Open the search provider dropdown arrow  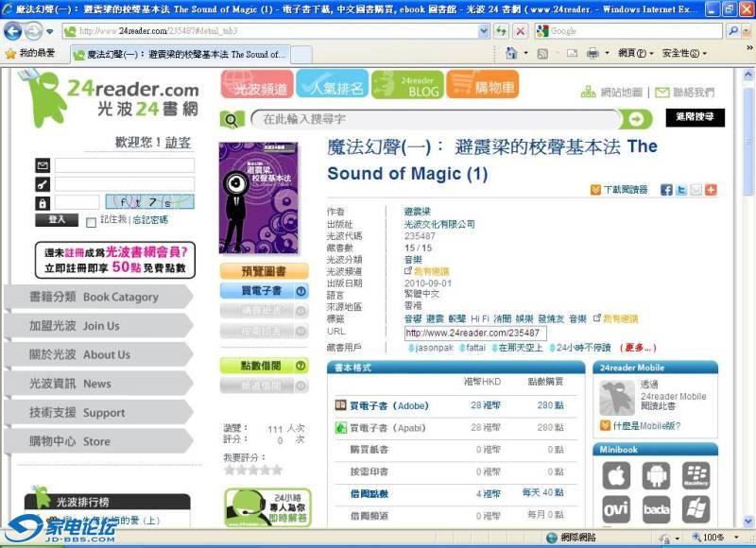pyautogui.click(x=747, y=31)
